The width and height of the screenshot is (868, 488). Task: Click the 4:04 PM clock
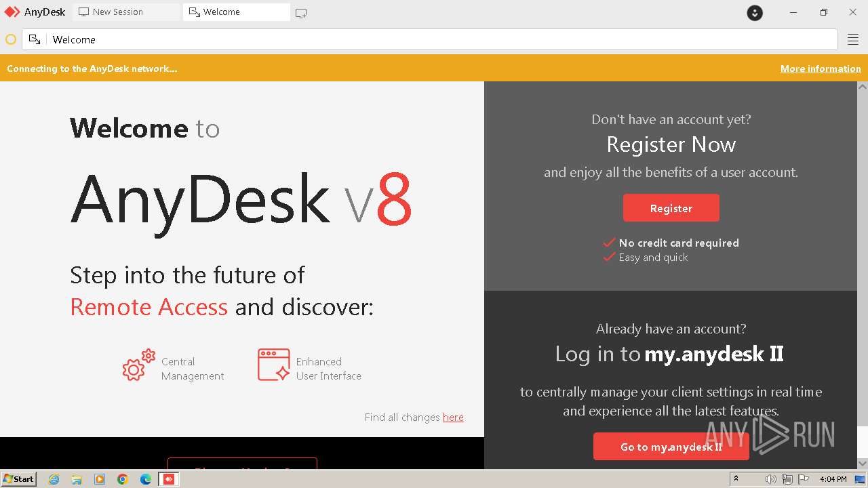tap(833, 479)
